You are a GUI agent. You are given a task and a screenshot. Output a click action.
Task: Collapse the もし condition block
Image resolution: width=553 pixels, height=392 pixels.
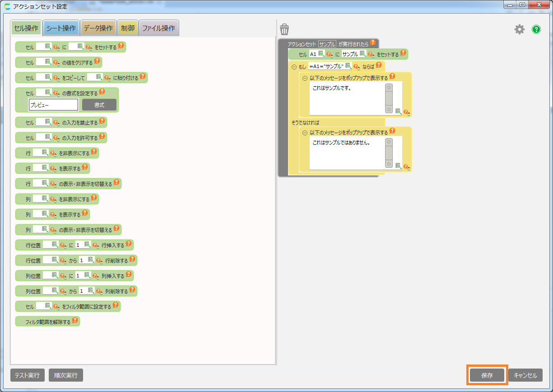[x=294, y=67]
